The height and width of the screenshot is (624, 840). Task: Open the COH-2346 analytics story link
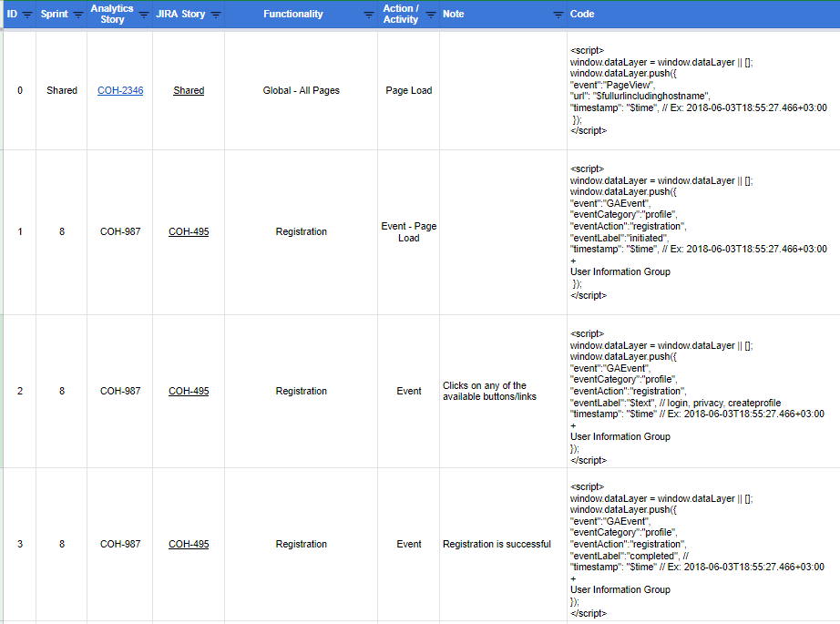point(120,90)
